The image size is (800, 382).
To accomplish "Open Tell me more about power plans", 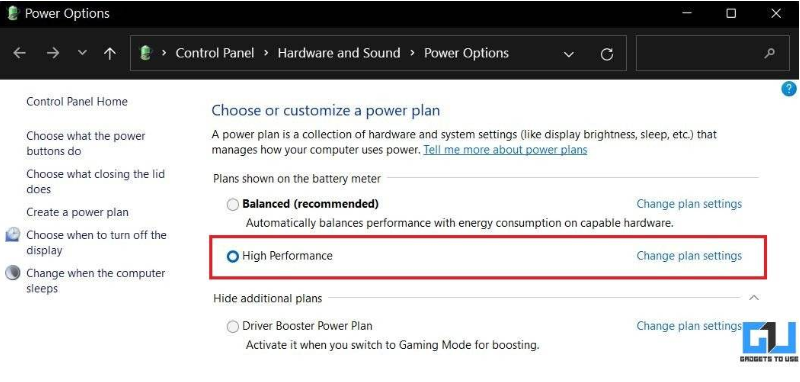I will [505, 150].
